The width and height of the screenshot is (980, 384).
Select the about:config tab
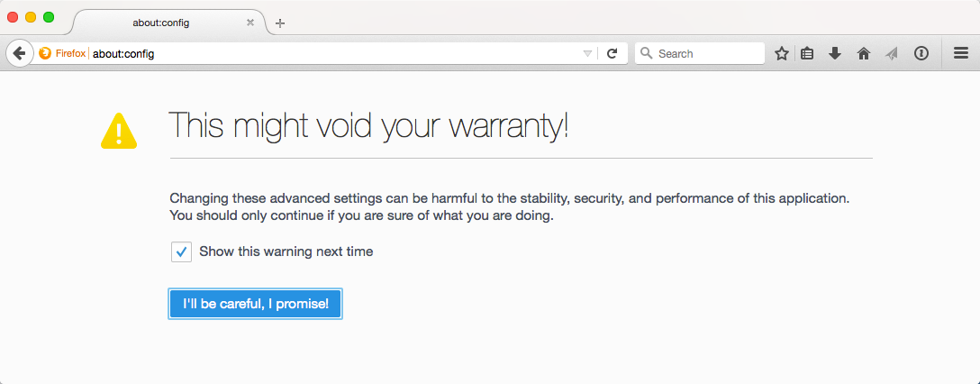161,23
